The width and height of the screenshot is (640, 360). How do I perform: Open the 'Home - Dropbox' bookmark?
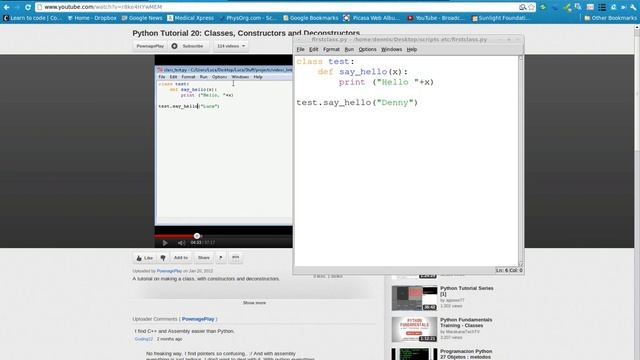click(x=92, y=18)
